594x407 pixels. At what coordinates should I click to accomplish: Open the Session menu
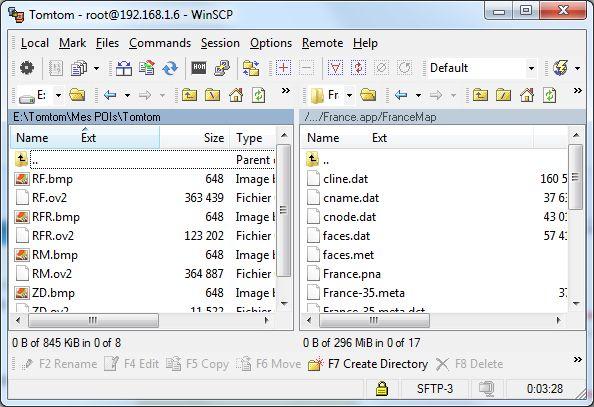click(x=220, y=43)
